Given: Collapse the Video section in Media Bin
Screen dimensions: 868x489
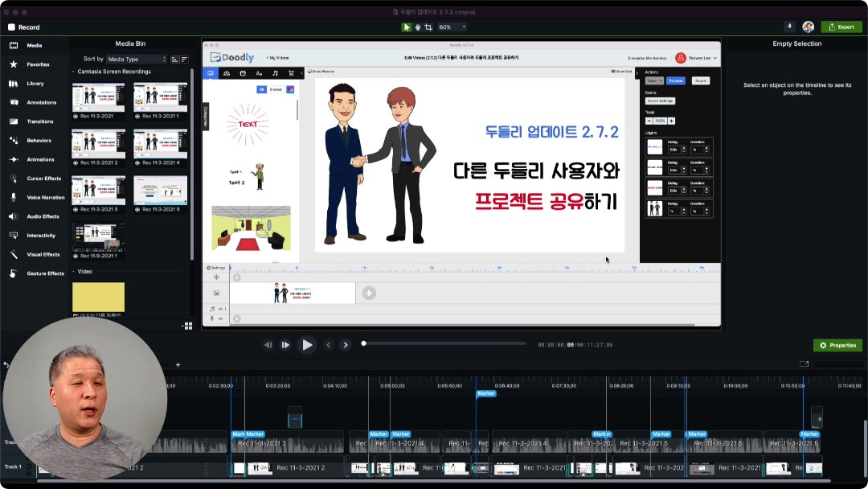Looking at the screenshot, I should coord(74,271).
